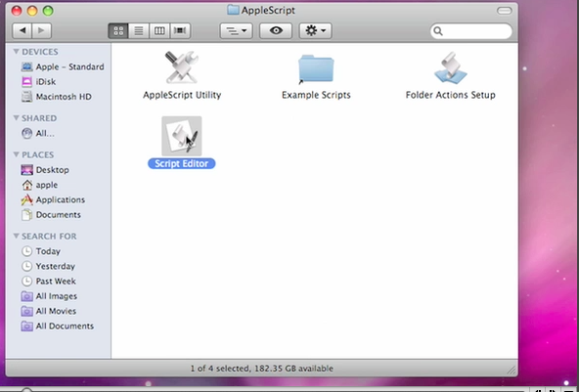Click the home icon beside apple
579x392 pixels.
coord(27,185)
